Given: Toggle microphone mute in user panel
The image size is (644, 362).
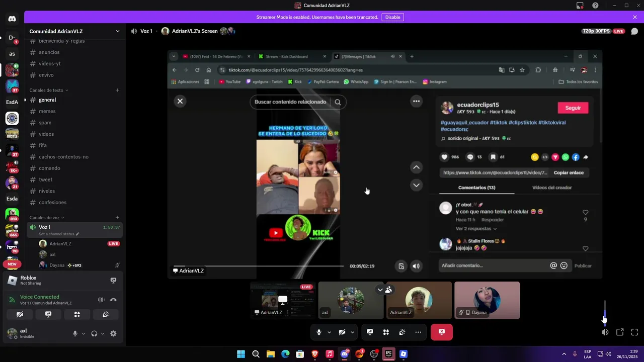Looking at the screenshot, I should tap(75, 333).
